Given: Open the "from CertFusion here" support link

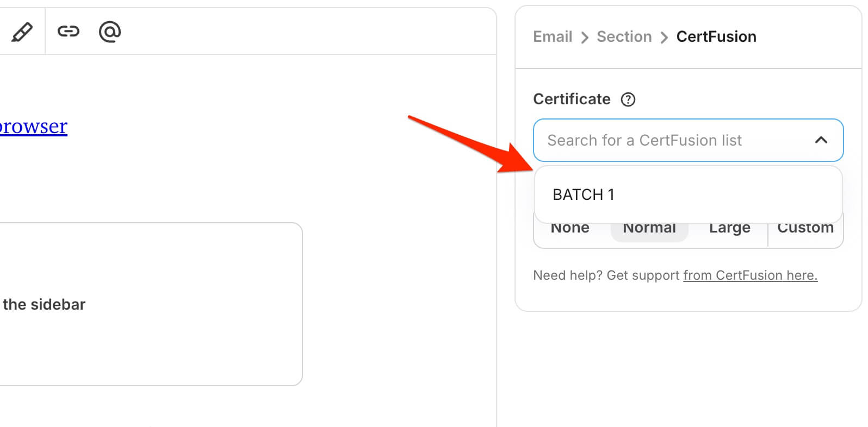Looking at the screenshot, I should click(750, 275).
